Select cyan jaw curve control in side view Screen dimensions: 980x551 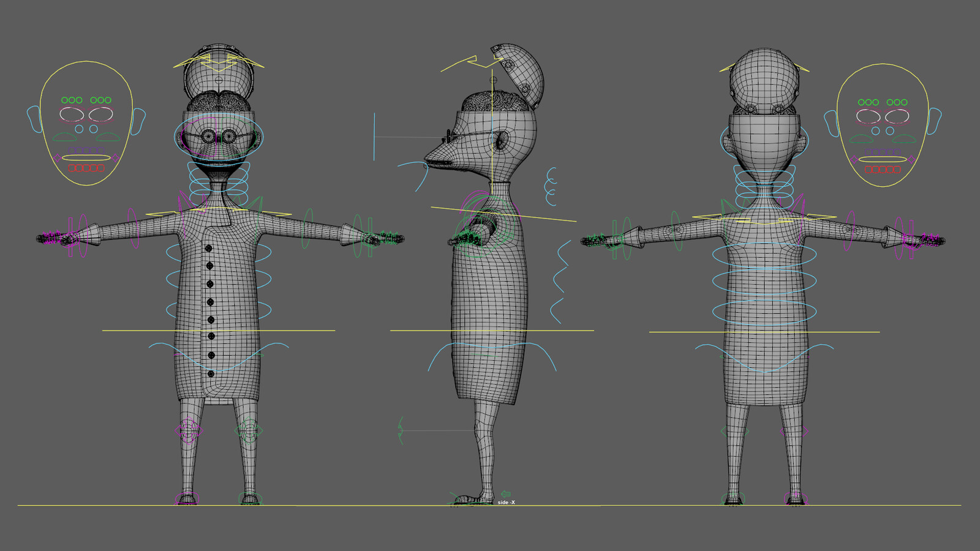(x=413, y=176)
